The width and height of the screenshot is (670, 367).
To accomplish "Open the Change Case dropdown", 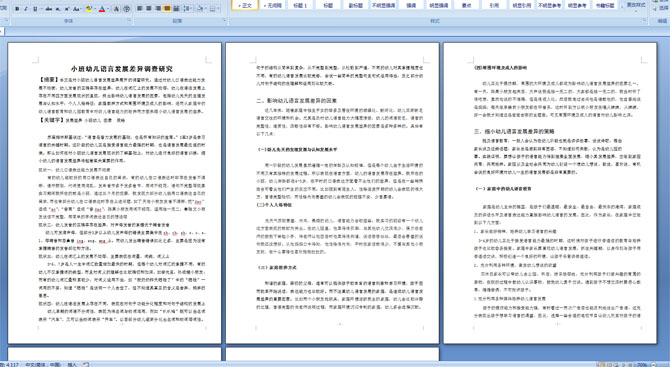I will [x=77, y=9].
